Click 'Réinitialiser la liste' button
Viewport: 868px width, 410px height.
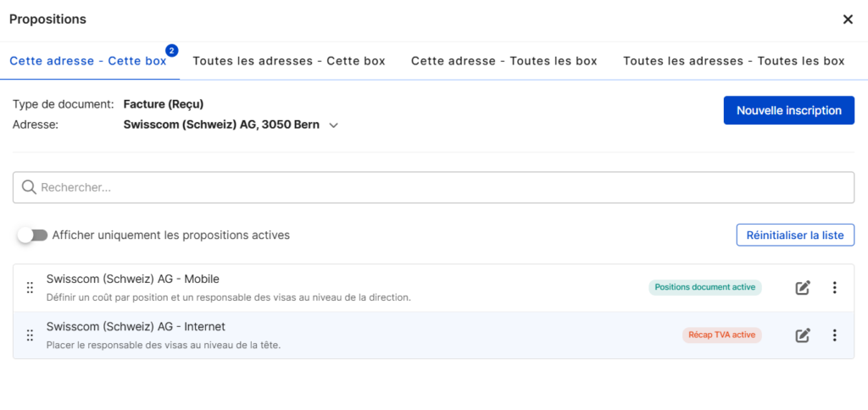[x=795, y=235]
